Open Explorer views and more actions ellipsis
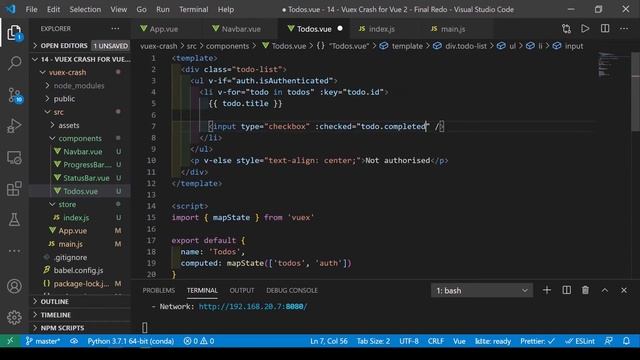Image resolution: width=640 pixels, height=360 pixels. coord(116,29)
